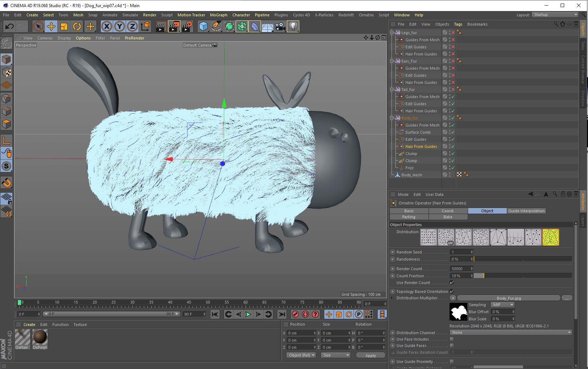Open the Distribution Channel dropdown
Image resolution: width=588 pixels, height=369 pixels.
click(511, 333)
